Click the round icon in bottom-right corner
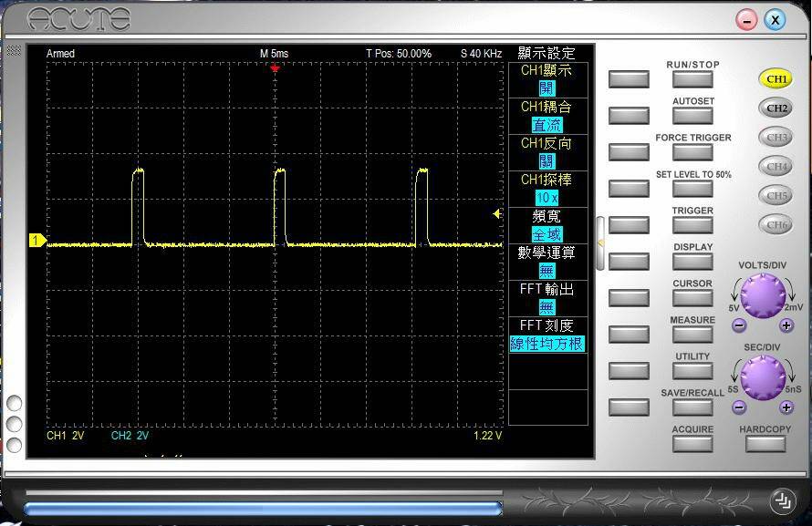Screen dimensions: 812x526 point(782,500)
